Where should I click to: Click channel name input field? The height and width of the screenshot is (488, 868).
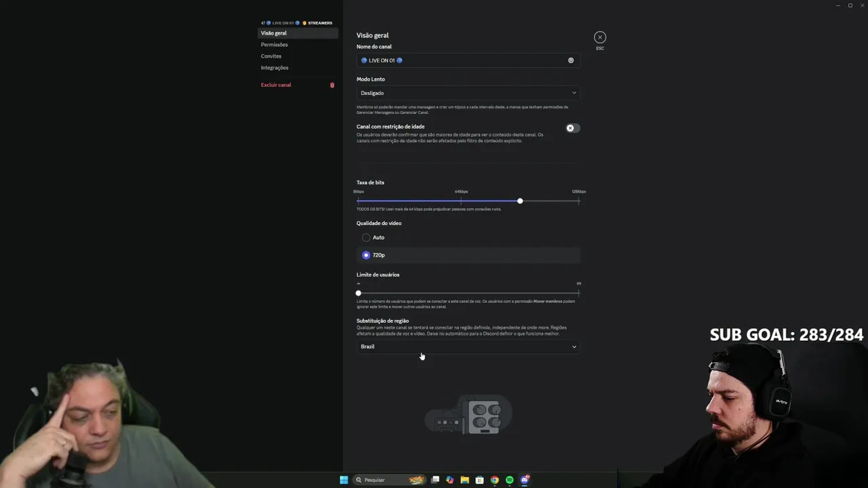(x=468, y=60)
